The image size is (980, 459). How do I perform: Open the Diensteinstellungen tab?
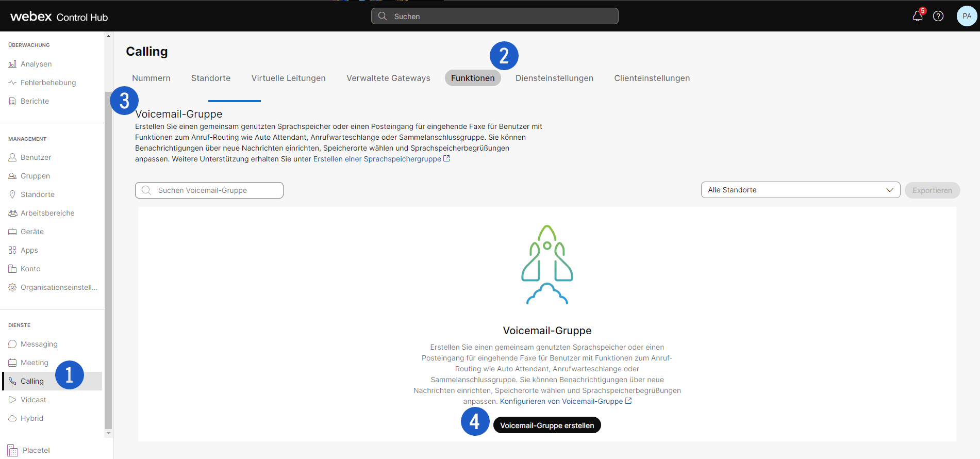(554, 78)
